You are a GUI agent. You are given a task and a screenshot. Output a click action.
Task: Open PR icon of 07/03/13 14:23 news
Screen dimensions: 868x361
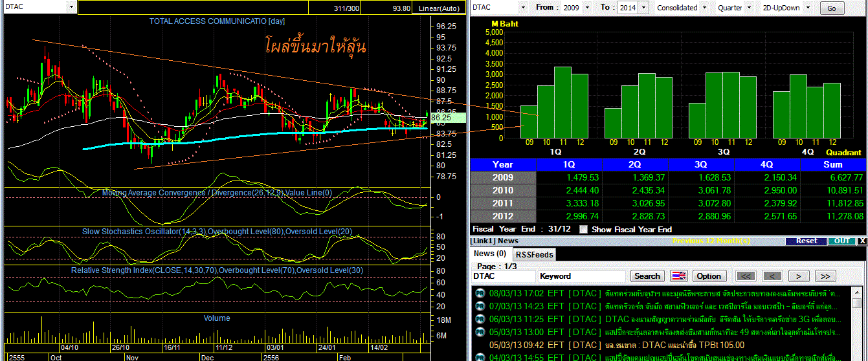click(480, 306)
